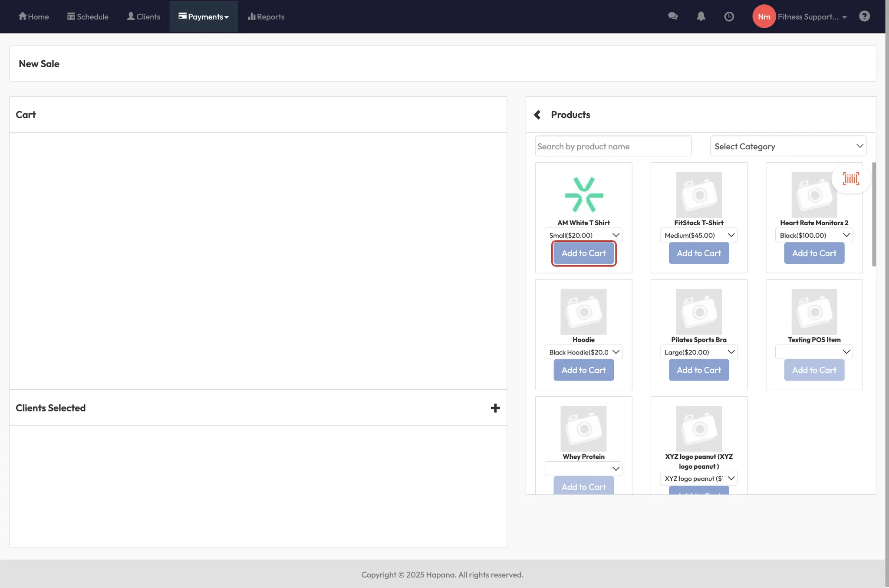
Task: Open the chat messages icon
Action: [x=672, y=16]
